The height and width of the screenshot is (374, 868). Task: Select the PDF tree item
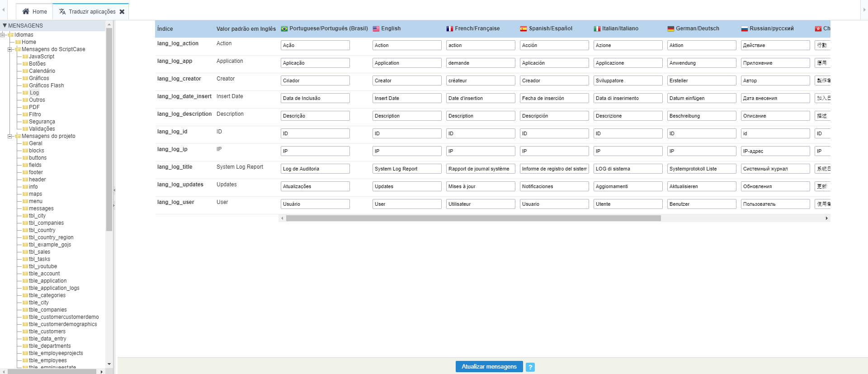tap(34, 107)
